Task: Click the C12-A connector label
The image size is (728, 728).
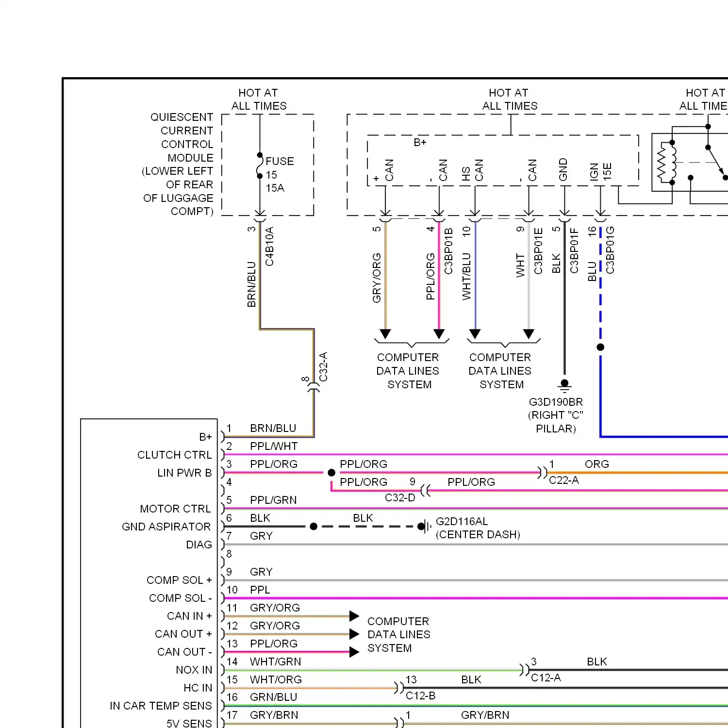Action: [x=546, y=678]
